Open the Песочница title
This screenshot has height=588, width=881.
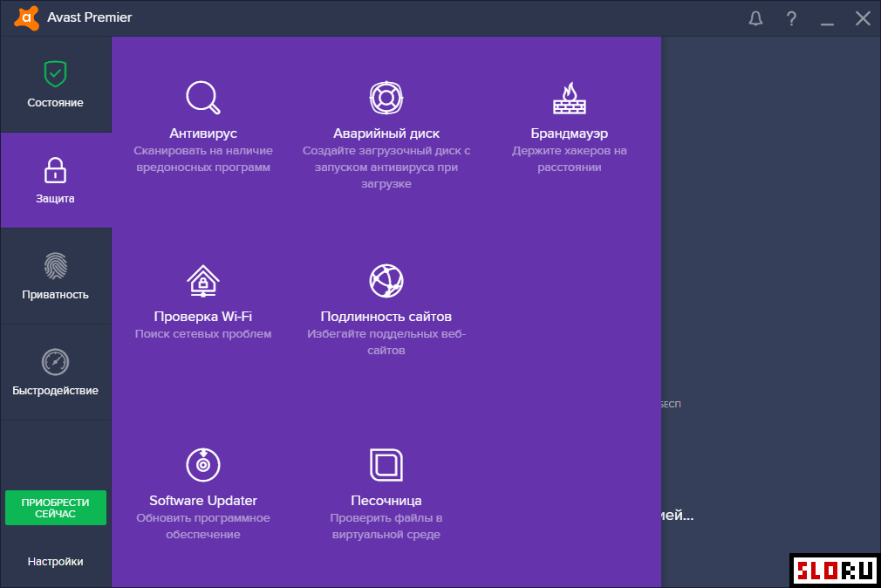pyautogui.click(x=386, y=500)
